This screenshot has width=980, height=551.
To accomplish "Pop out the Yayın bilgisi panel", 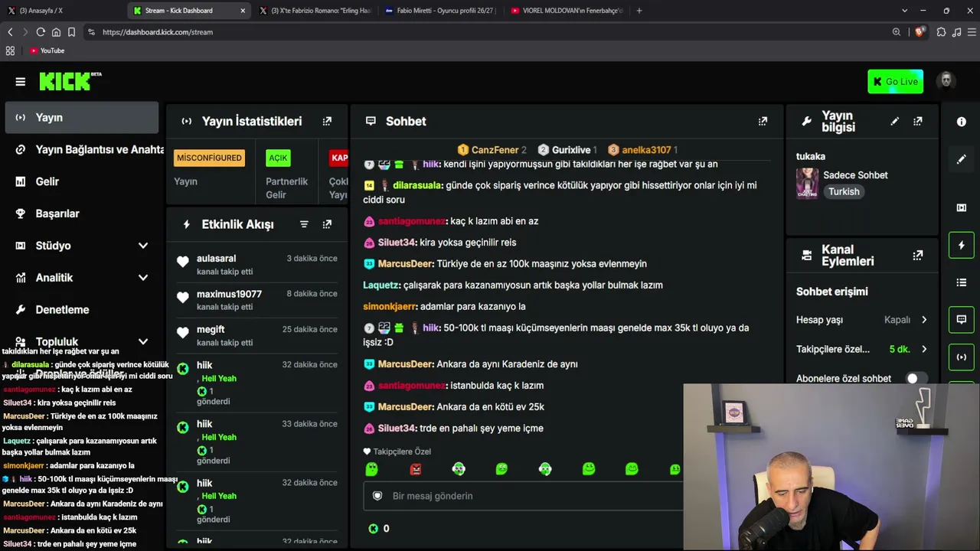I will pyautogui.click(x=917, y=121).
